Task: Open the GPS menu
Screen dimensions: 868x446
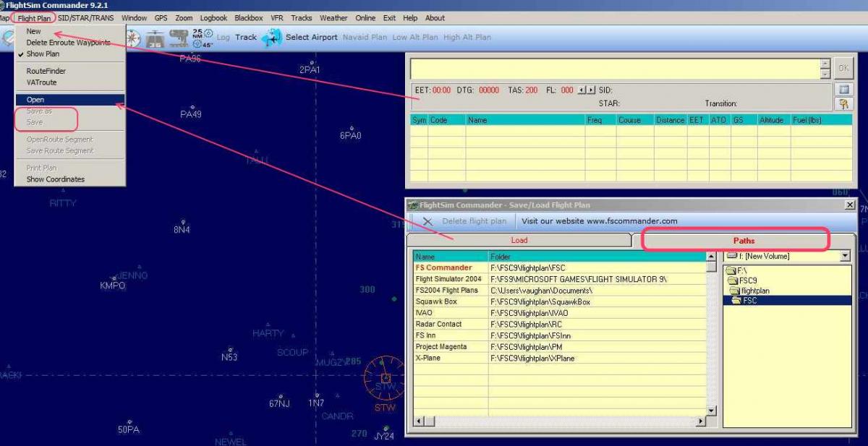Action: 161,18
